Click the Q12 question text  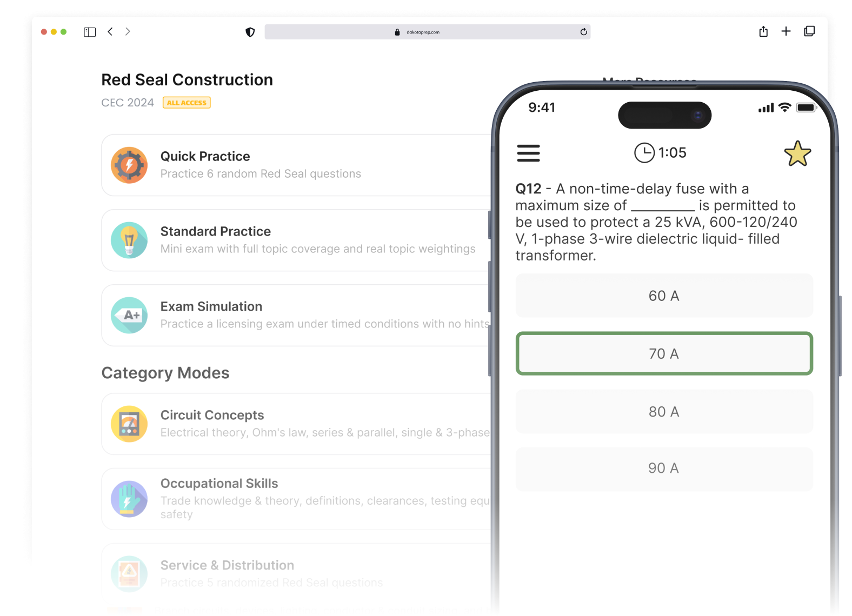[656, 222]
